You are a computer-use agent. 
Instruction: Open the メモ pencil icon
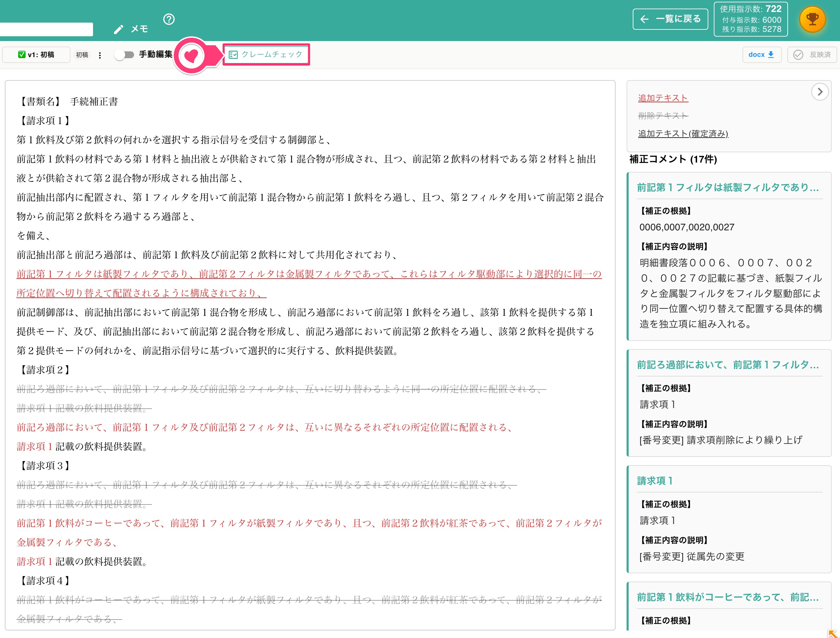click(119, 29)
